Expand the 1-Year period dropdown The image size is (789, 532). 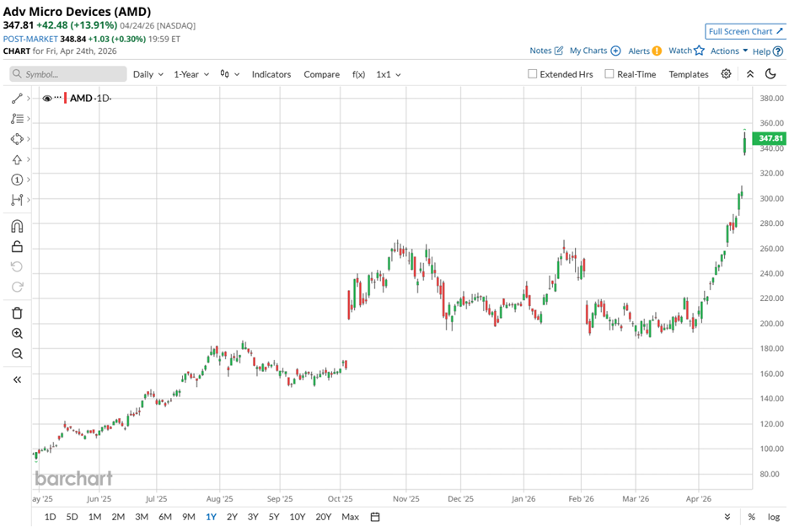click(x=190, y=74)
